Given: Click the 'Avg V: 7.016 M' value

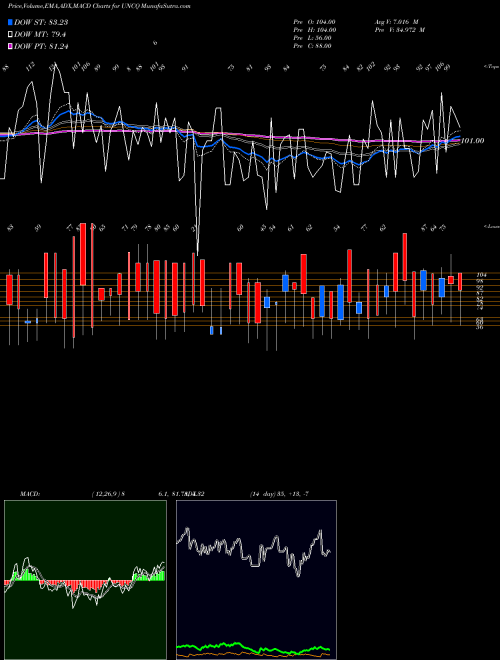Looking at the screenshot, I should (396, 22).
